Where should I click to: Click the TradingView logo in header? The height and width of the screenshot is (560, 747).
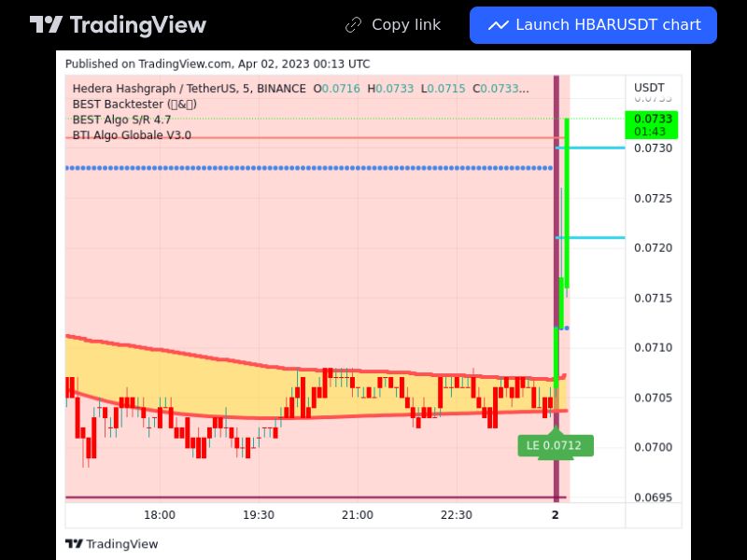point(118,25)
